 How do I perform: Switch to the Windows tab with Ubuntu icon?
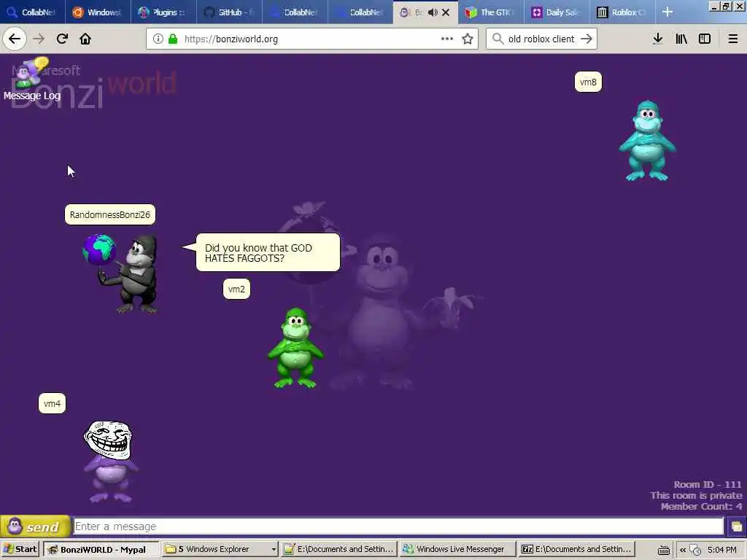click(x=98, y=12)
